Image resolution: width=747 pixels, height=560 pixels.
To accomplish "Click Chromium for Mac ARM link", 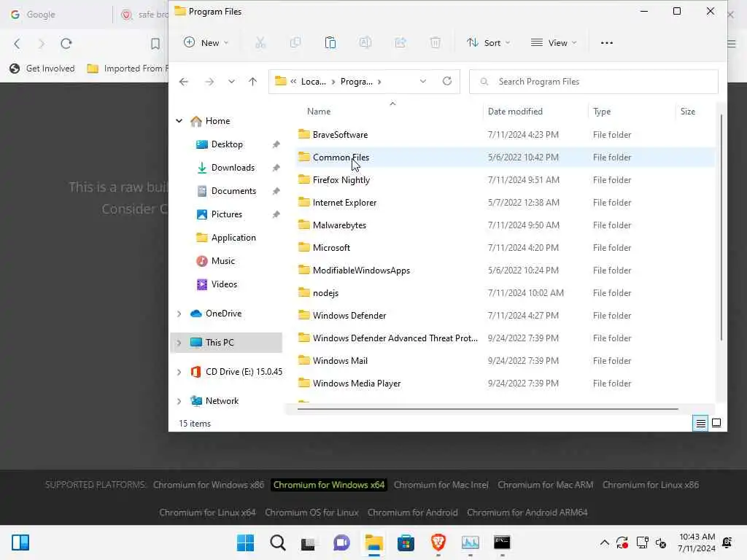I will point(545,485).
